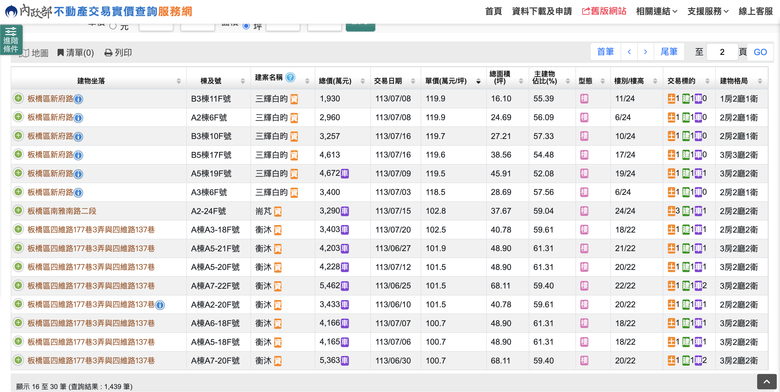This screenshot has width=780, height=392.
Task: Jump to last page with 尾筆
Action: (669, 52)
